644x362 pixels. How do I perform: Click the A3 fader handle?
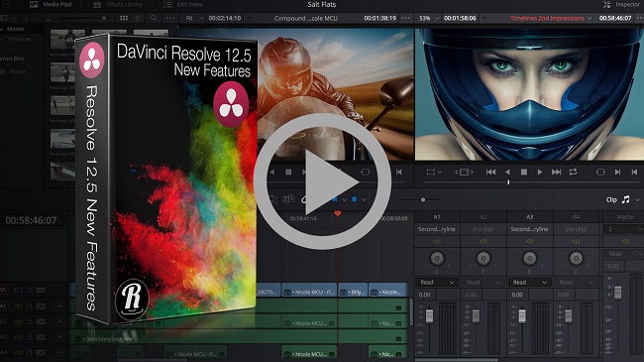pos(522,316)
